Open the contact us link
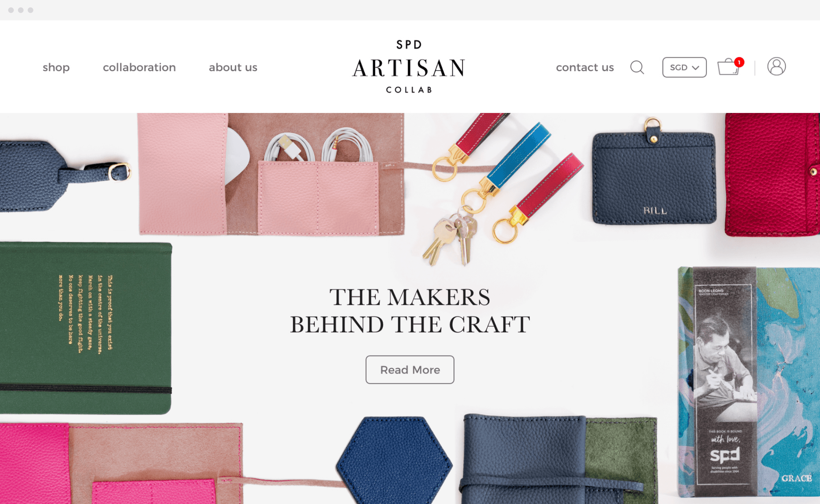 click(585, 67)
